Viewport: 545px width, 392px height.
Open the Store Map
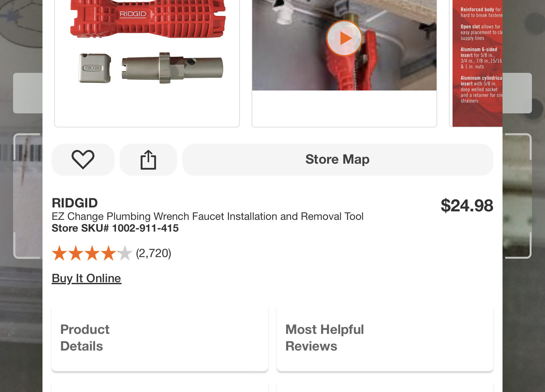tap(338, 160)
